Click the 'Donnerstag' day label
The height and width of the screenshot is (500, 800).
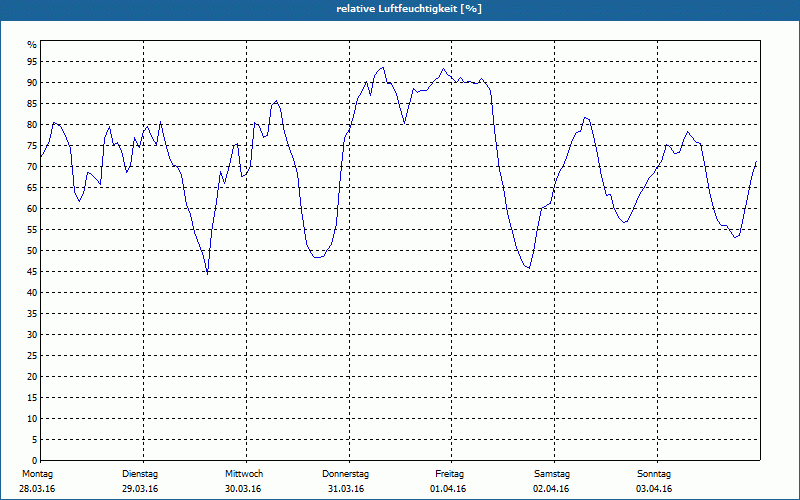[345, 474]
